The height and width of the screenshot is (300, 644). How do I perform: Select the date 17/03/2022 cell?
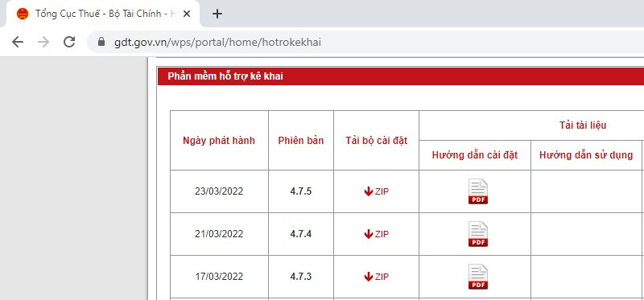pyautogui.click(x=219, y=277)
